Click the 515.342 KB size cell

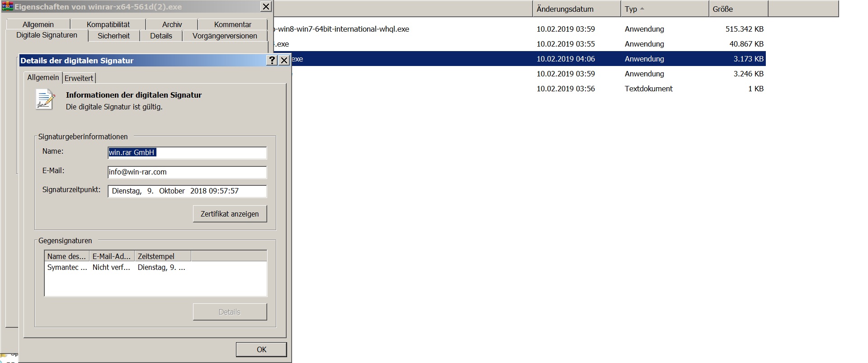(745, 29)
